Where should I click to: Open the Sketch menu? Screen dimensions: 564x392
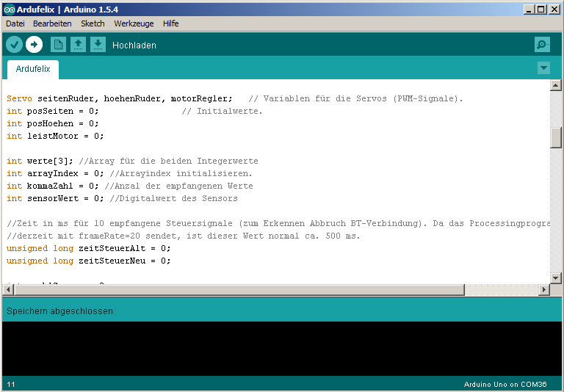click(x=93, y=23)
